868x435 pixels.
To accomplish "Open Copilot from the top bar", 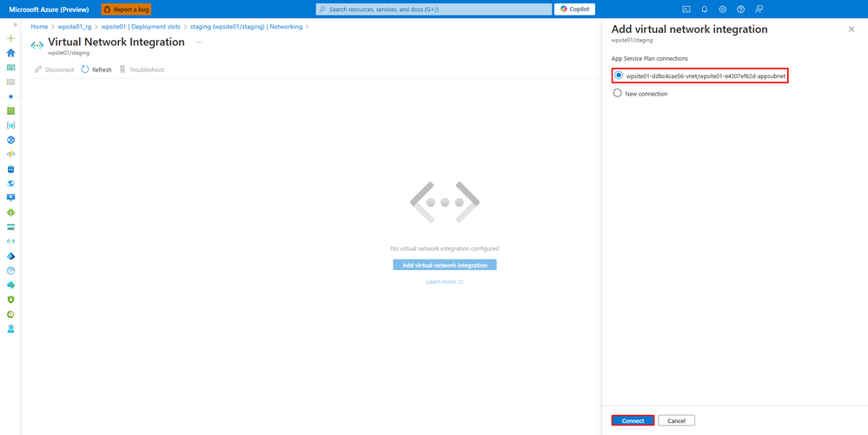I will click(574, 10).
